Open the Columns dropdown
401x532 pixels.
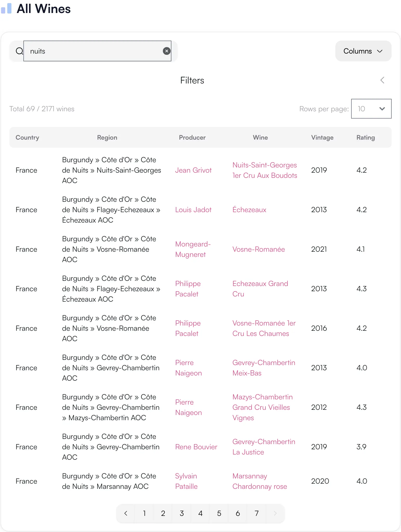(x=363, y=51)
